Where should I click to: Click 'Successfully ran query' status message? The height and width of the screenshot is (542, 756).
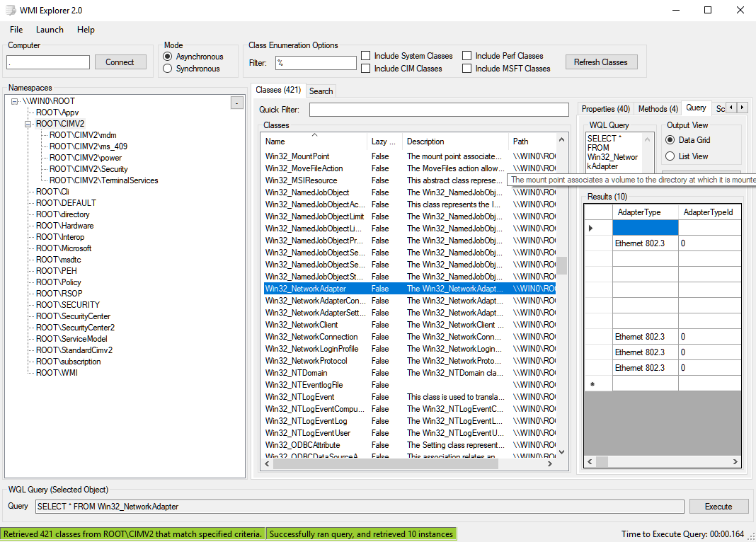(361, 534)
